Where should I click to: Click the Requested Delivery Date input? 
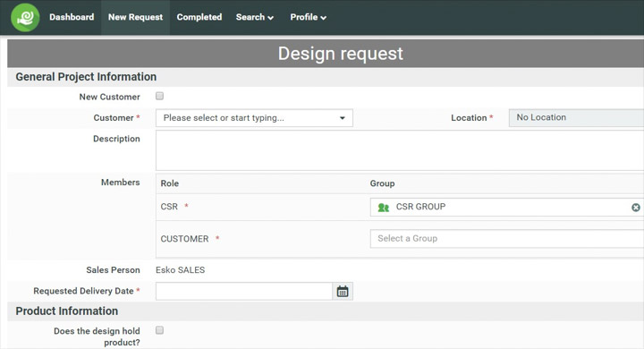(244, 291)
